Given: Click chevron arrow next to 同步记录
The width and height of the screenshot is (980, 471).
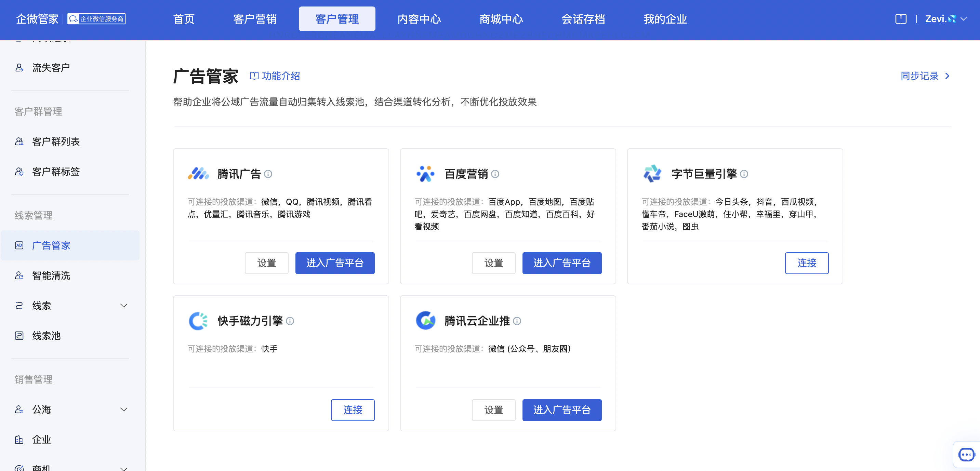Looking at the screenshot, I should [947, 76].
